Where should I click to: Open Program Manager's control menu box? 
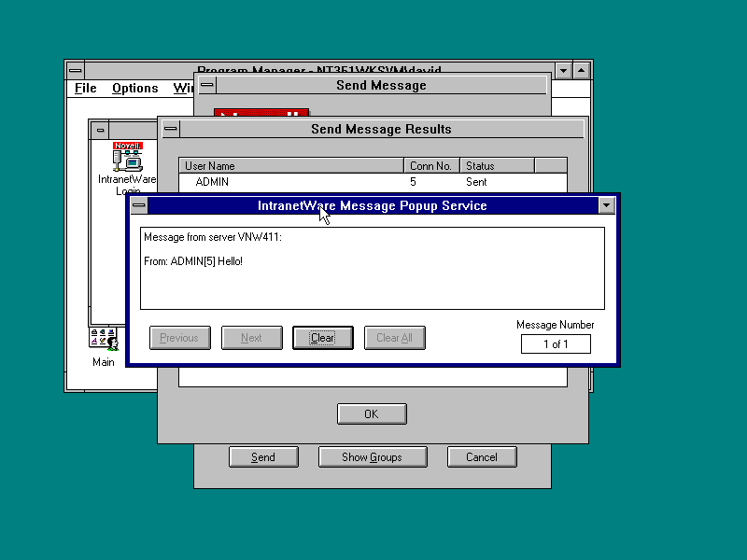[76, 71]
